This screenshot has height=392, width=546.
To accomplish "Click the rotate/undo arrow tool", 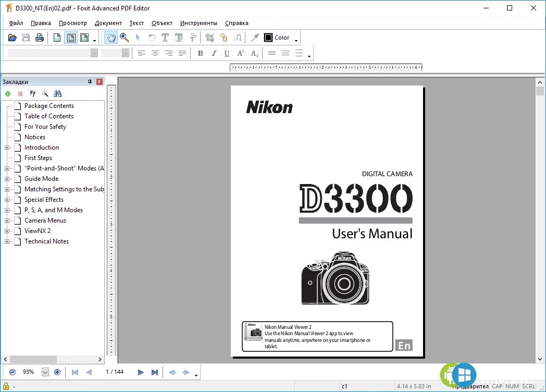I will 152,38.
